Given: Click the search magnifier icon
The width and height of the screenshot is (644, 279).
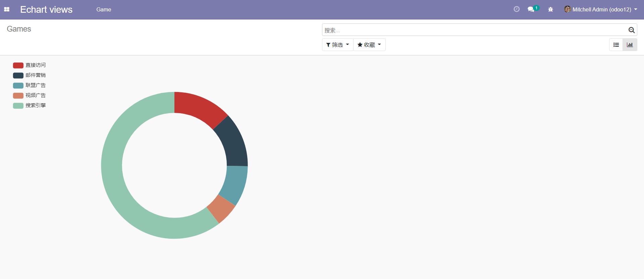Looking at the screenshot, I should 631,30.
